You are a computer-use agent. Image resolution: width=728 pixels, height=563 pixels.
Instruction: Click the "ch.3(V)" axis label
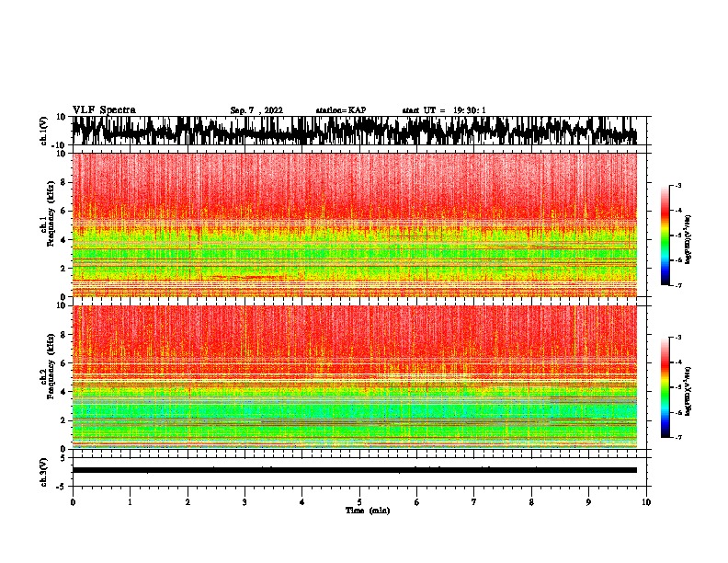44,472
